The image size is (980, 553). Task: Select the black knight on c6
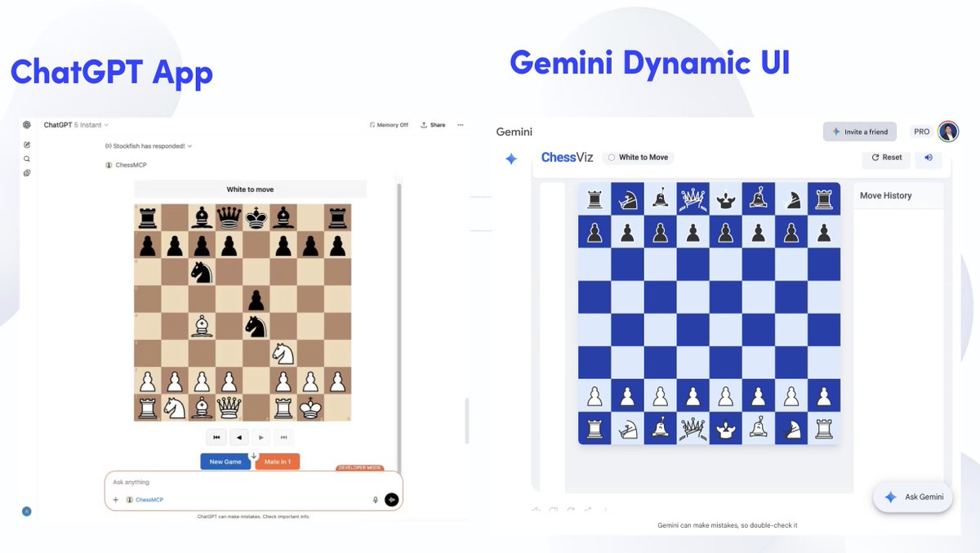click(x=202, y=272)
